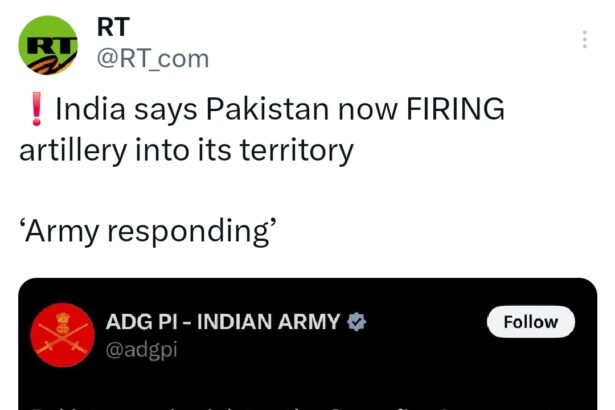This screenshot has width=615, height=410.
Task: Click the word Pakistan in the tweet
Action: (267, 109)
